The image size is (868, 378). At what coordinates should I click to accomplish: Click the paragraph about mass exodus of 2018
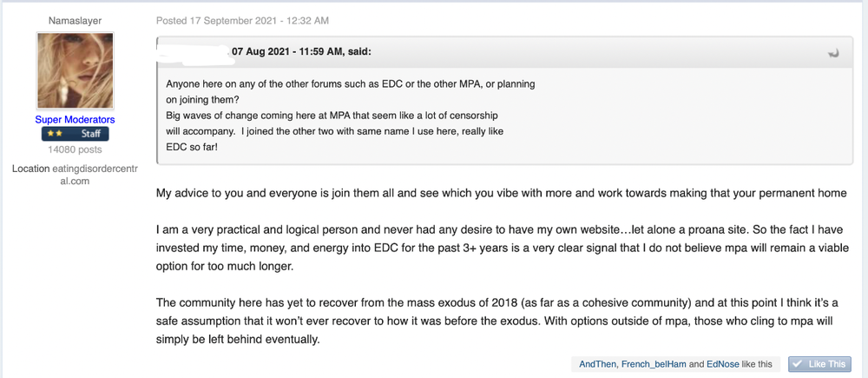(x=499, y=321)
